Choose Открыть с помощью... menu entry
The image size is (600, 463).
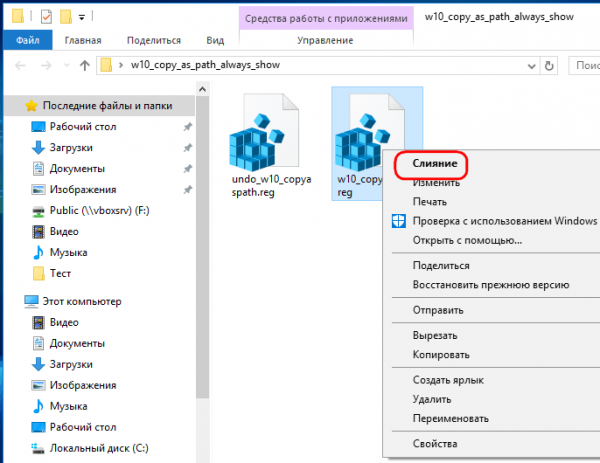click(467, 240)
